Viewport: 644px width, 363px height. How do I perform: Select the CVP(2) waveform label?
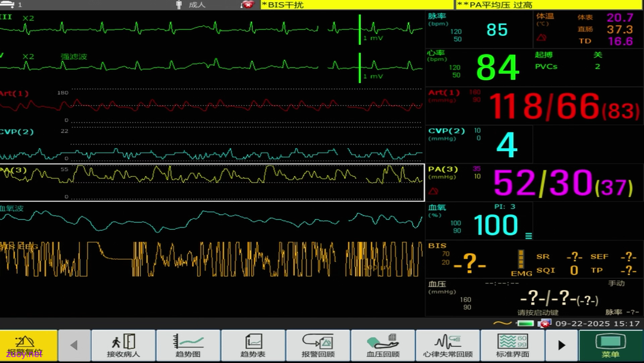point(17,131)
